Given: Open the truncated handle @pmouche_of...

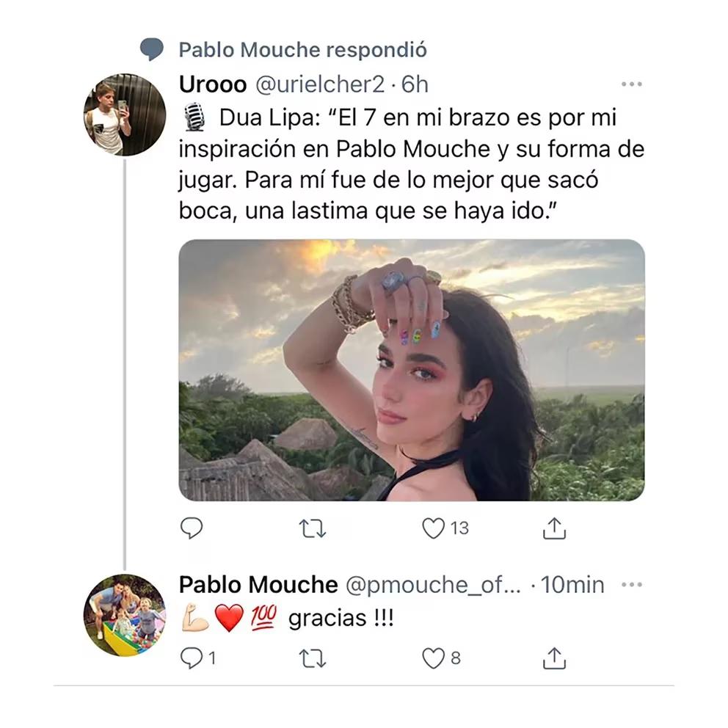Looking at the screenshot, I should (x=433, y=585).
